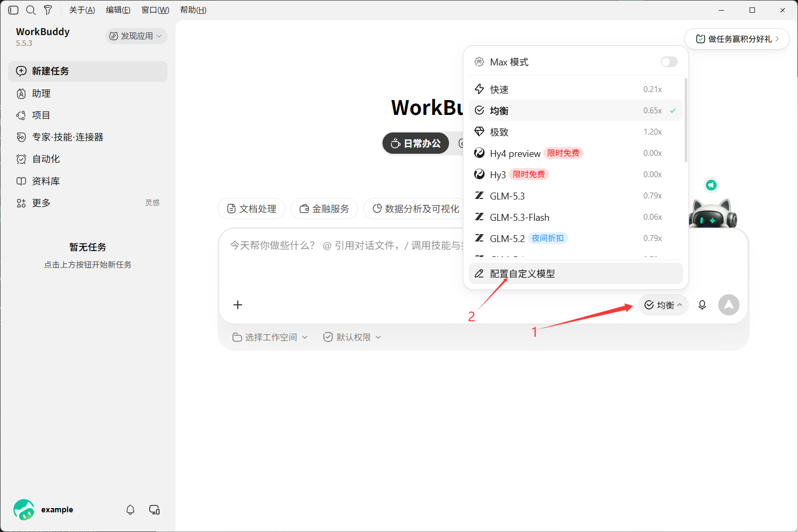The width and height of the screenshot is (798, 532).
Task: Click the 暂无任务 text
Action: point(88,247)
